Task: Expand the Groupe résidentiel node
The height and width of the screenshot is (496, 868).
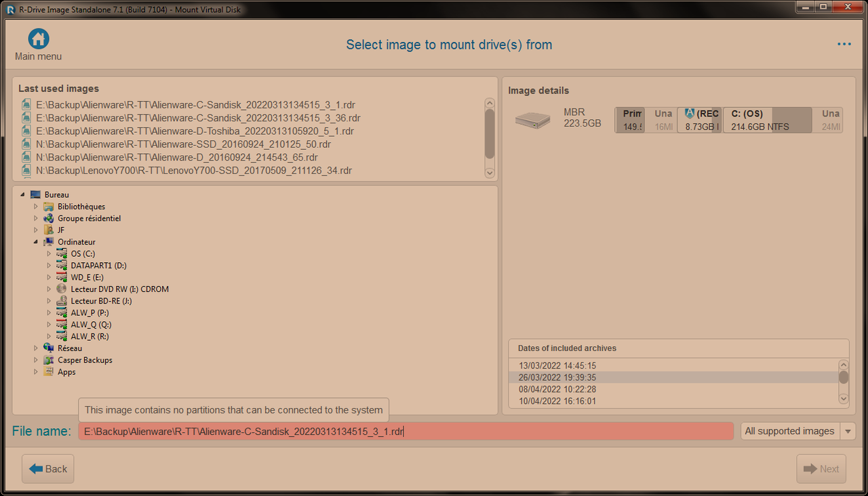Action: [37, 218]
